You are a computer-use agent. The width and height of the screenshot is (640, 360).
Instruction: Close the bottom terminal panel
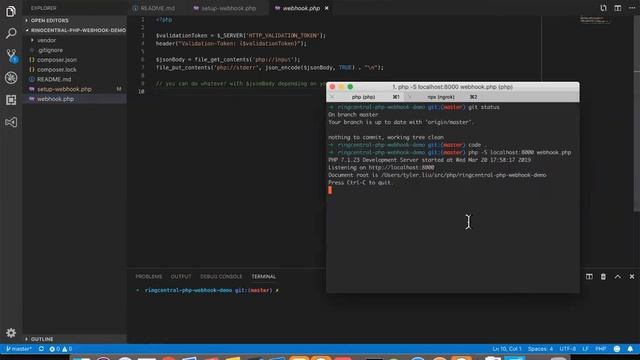[x=632, y=277]
